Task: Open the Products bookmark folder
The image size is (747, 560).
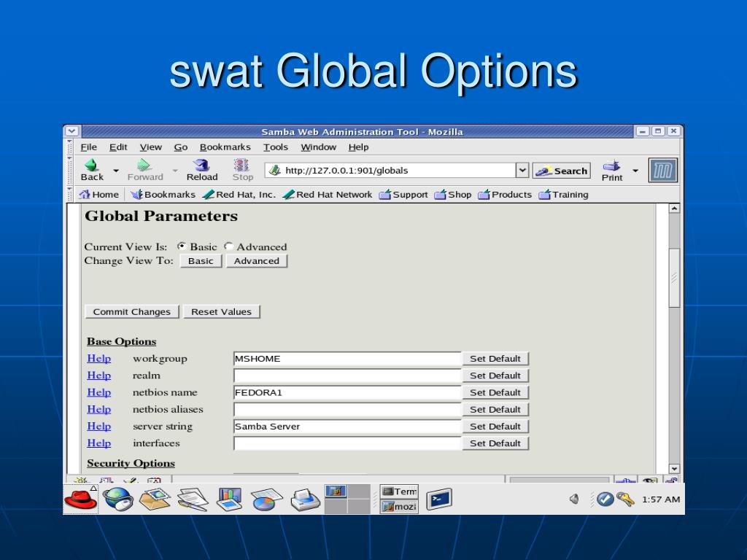Action: [x=505, y=194]
